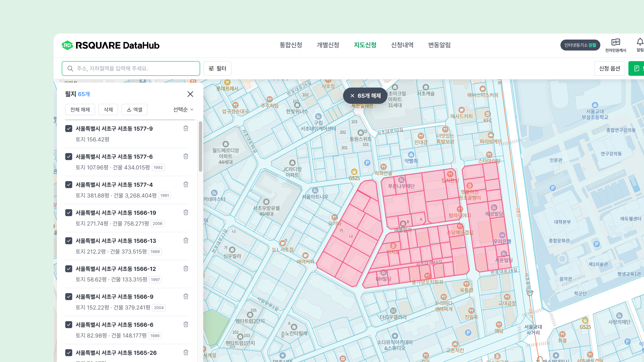Open the 전자민원캐시 wallet icon

point(615,42)
